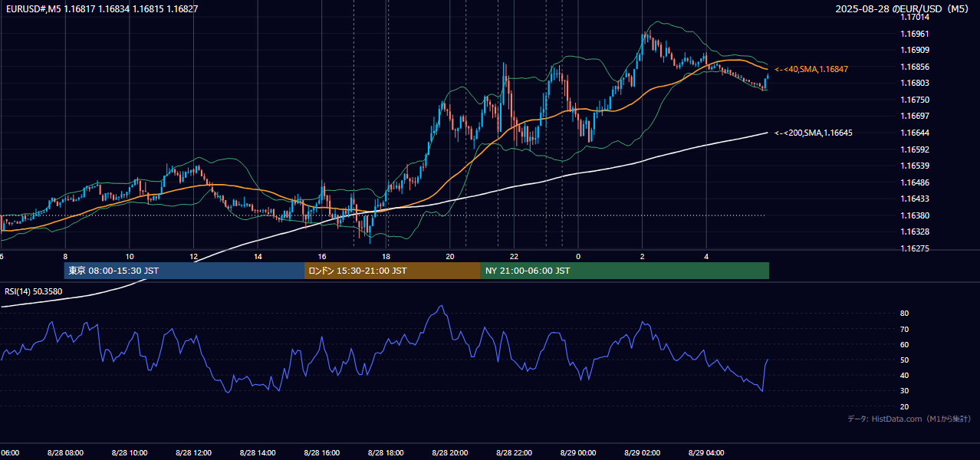
Task: Click RSI scale label 80
Action: [x=905, y=314]
